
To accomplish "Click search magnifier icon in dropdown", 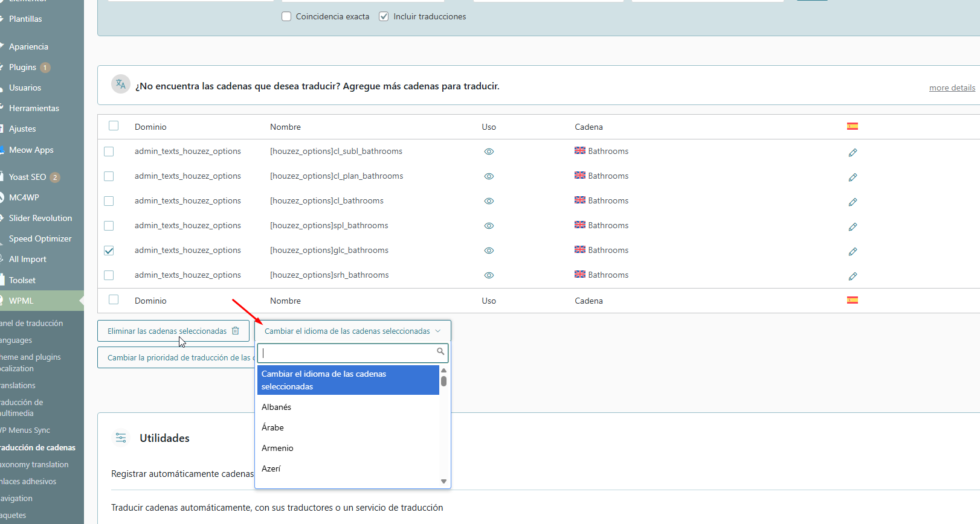I will pos(440,351).
